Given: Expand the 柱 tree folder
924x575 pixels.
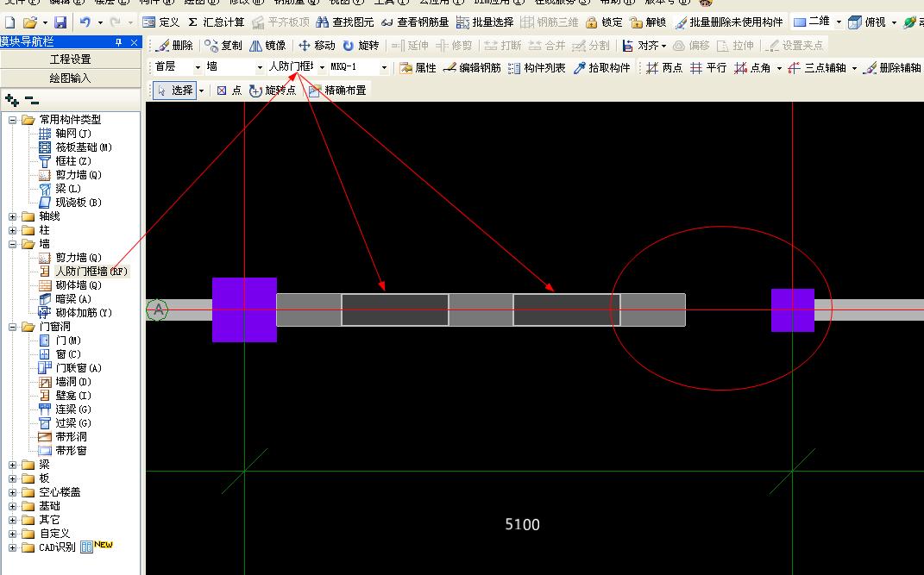Looking at the screenshot, I should (12, 230).
